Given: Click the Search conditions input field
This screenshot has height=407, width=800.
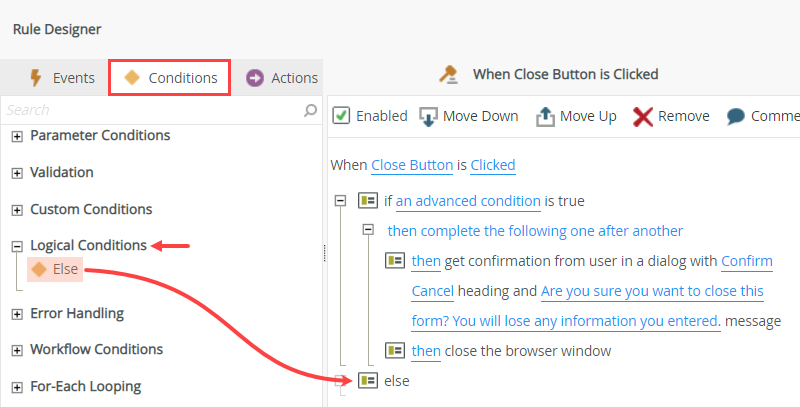Looking at the screenshot, I should 150,110.
